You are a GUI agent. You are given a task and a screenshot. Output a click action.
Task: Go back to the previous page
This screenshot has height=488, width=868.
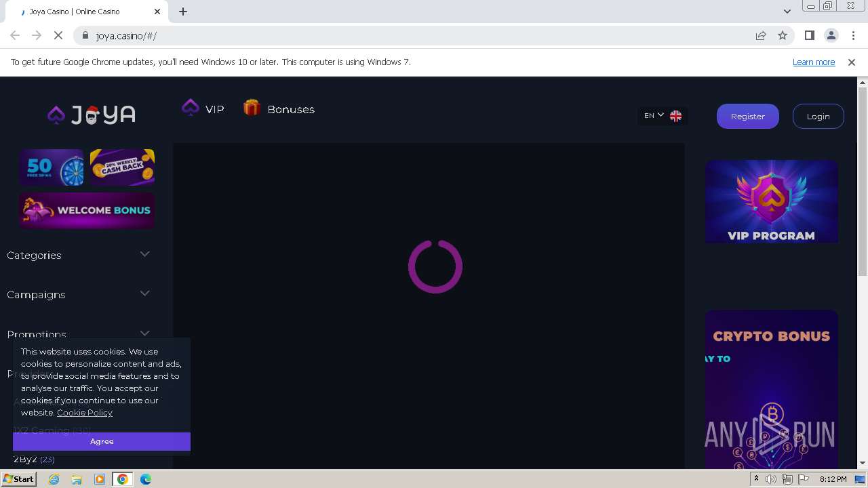[15, 35]
